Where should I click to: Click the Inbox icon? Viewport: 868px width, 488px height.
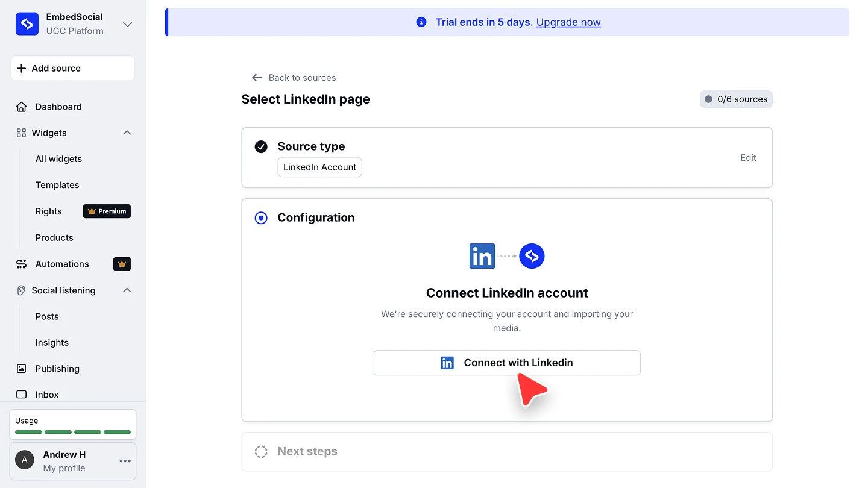point(22,395)
